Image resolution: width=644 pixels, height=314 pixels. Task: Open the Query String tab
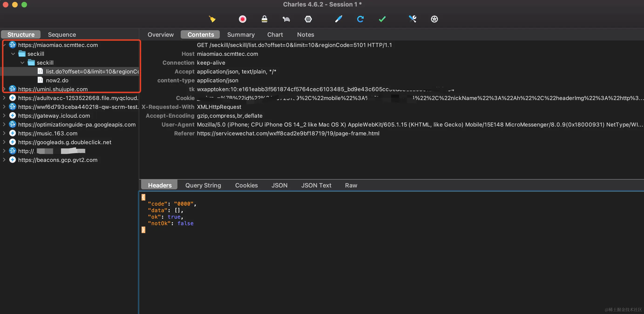coord(203,185)
